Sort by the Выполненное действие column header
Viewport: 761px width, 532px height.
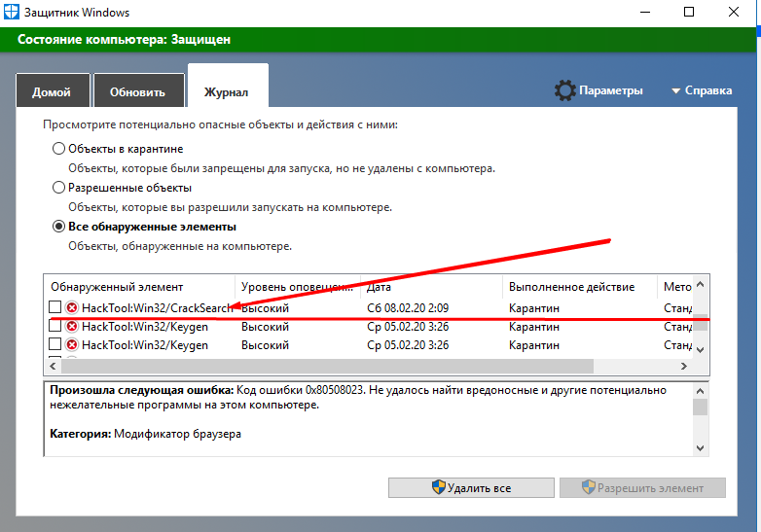tap(579, 287)
